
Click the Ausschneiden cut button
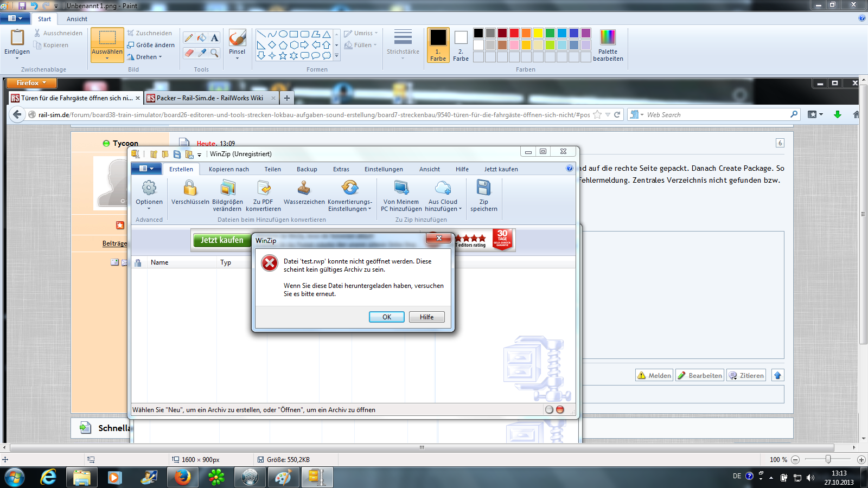click(58, 33)
